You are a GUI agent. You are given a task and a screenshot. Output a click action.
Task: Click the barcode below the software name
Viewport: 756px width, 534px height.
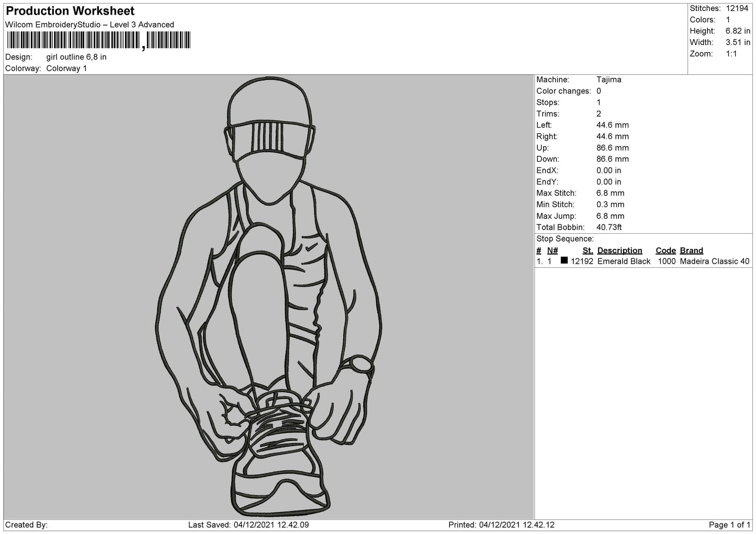coord(98,41)
